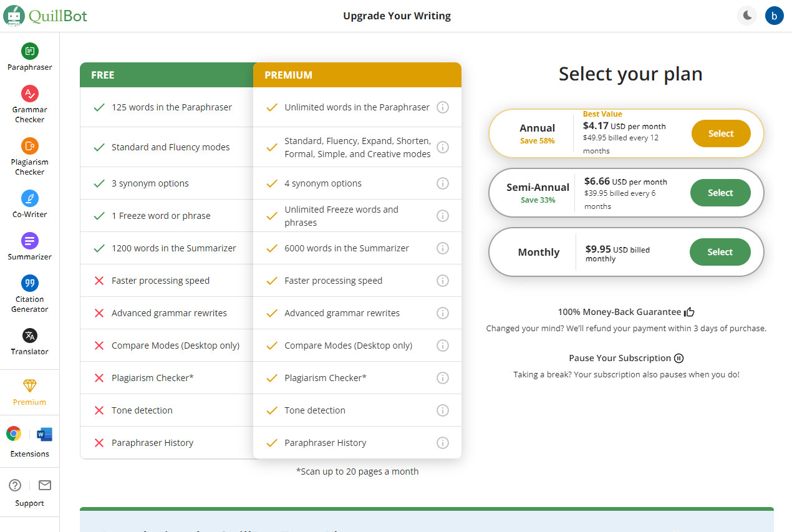Show info for Premium Paraphraser History
Screen dimensions: 792x532
pyautogui.click(x=443, y=443)
